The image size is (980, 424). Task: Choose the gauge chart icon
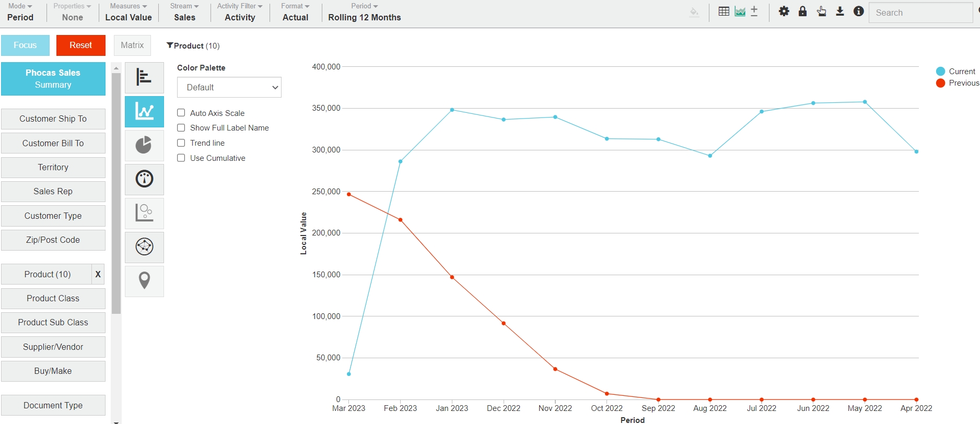point(144,179)
